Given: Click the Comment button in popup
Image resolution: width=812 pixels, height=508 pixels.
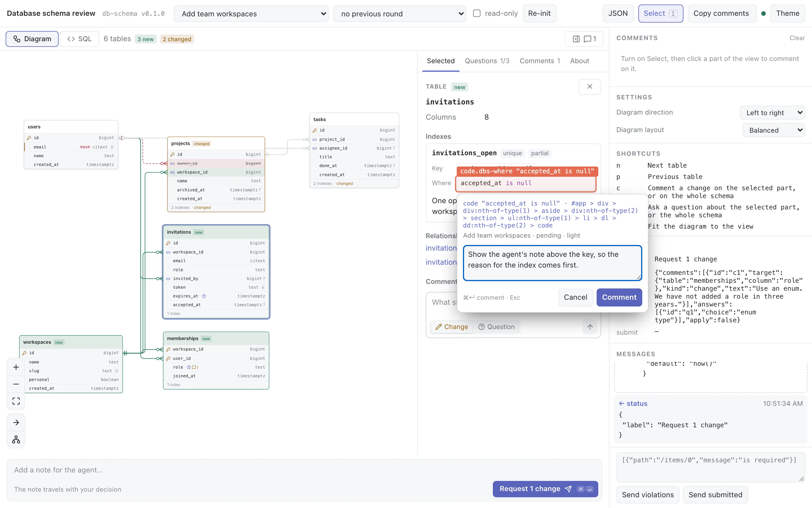Looking at the screenshot, I should [619, 297].
